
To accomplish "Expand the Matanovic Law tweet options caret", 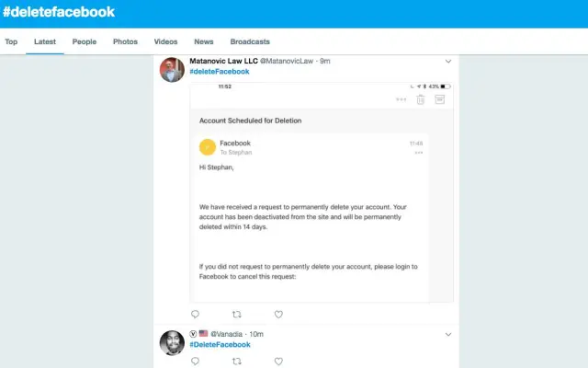I will tap(448, 62).
